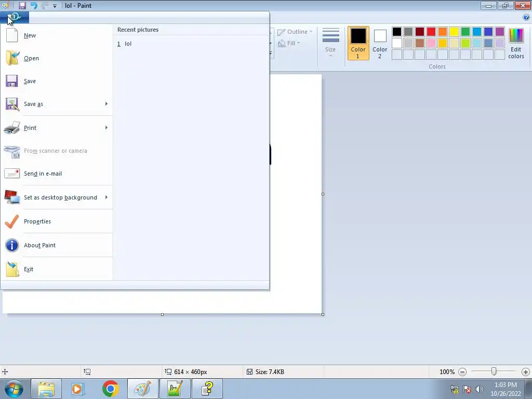Expand the Save as submenu arrow
The width and height of the screenshot is (532, 399).
[106, 104]
